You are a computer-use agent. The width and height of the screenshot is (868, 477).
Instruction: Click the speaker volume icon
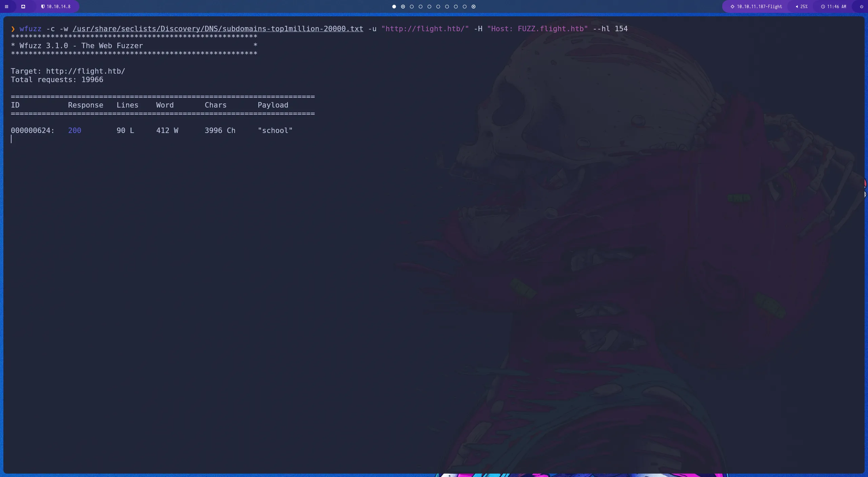(797, 6)
